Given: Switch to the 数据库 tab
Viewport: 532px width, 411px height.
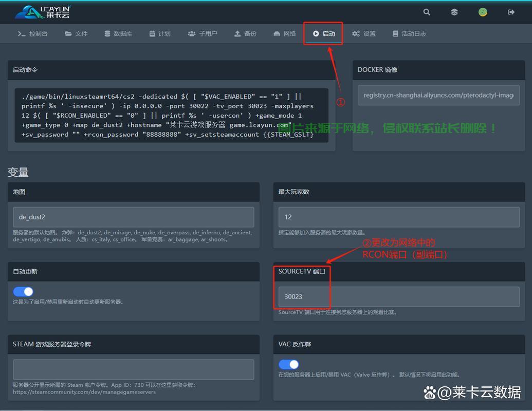Looking at the screenshot, I should pyautogui.click(x=118, y=33).
